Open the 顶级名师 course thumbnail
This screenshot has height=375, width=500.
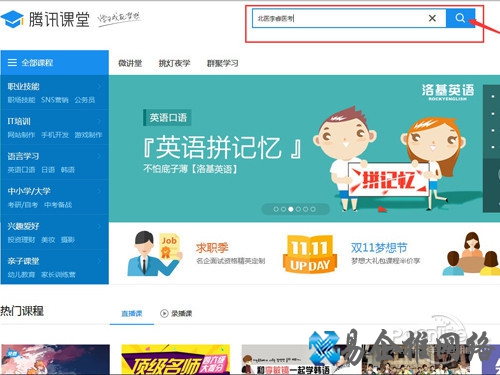[176, 360]
